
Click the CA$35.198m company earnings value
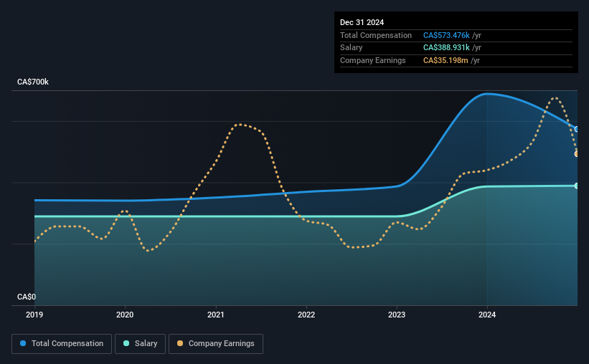coord(446,60)
